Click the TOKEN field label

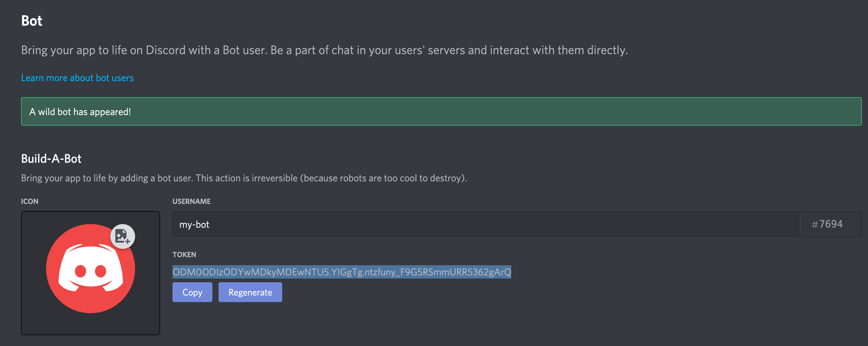coord(184,255)
